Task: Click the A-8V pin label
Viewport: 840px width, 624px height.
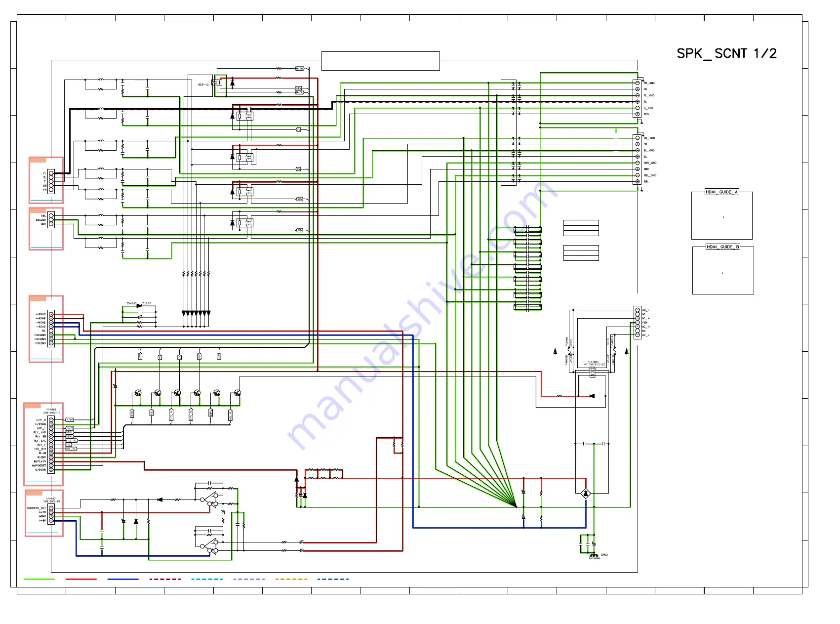Action: 42,520
